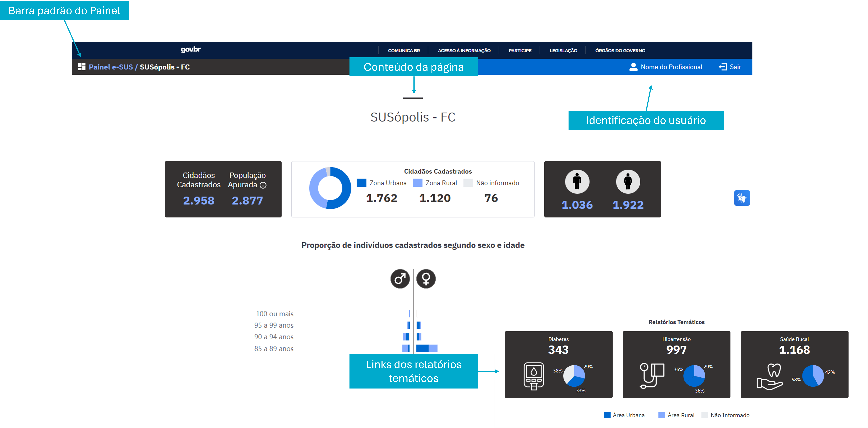Click the female bar for 85 a 89 anos
Screen dimensions: 868x428
[427, 348]
